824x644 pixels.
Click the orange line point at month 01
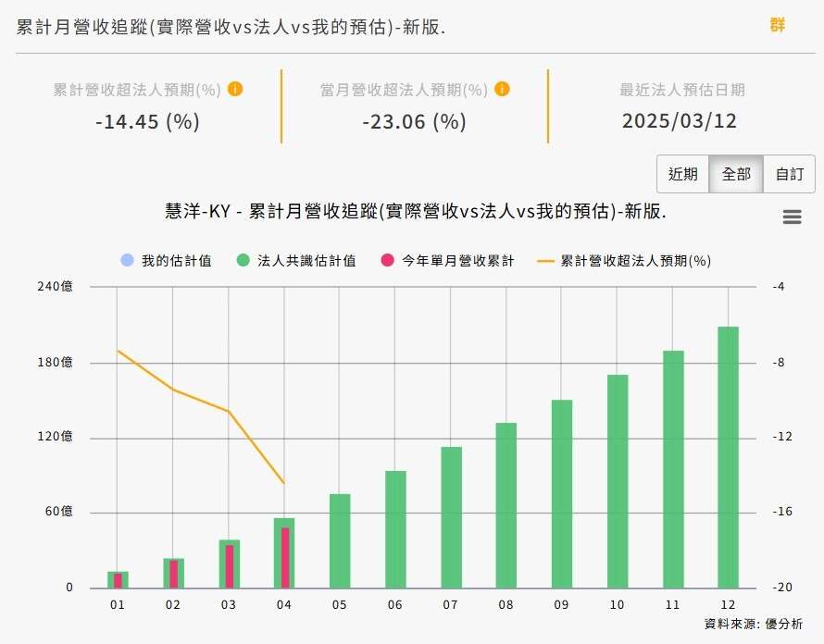click(x=118, y=351)
